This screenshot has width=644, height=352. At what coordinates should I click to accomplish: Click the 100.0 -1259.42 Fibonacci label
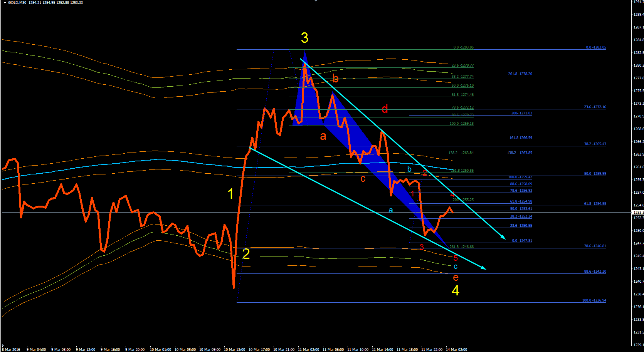(x=520, y=177)
